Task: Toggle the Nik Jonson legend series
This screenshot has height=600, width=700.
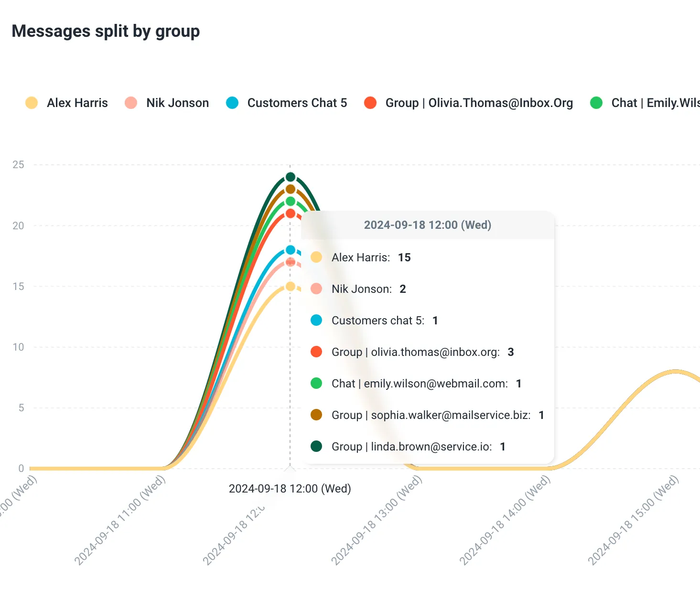Action: point(167,103)
